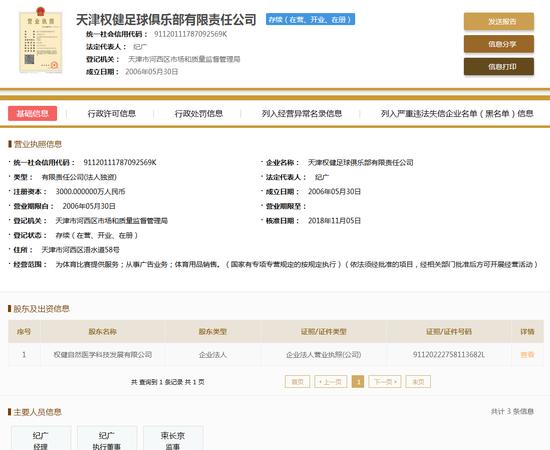Click the 证照/证件号码 column header
550x450 pixels.
click(449, 331)
